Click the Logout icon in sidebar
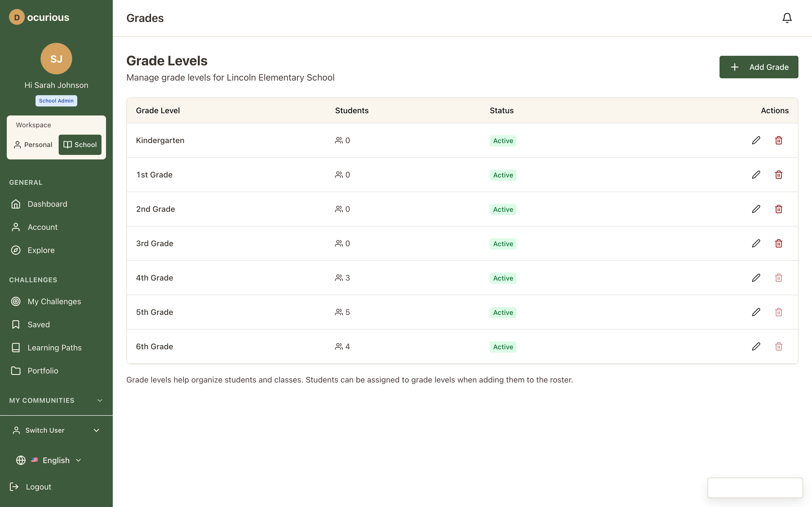 click(14, 486)
